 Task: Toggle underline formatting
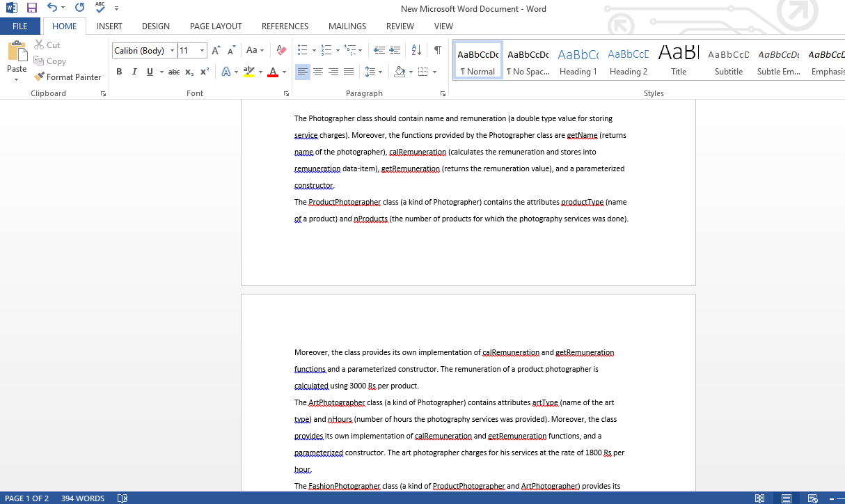pyautogui.click(x=150, y=72)
